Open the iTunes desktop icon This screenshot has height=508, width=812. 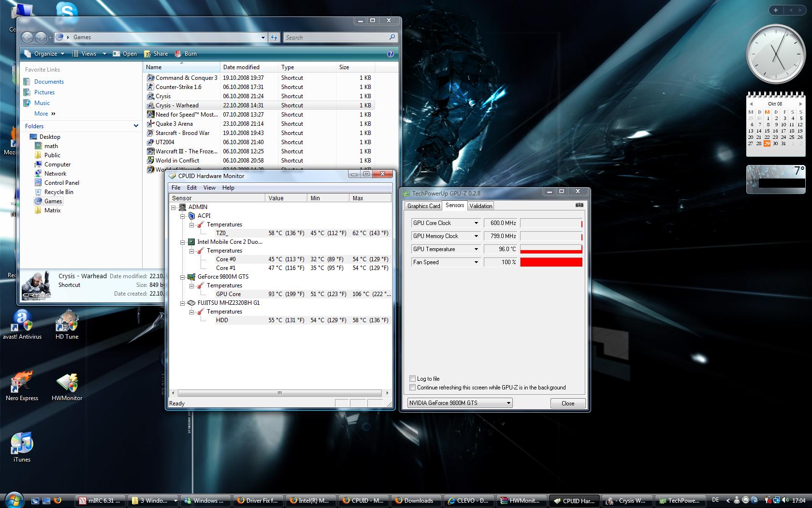(22, 447)
